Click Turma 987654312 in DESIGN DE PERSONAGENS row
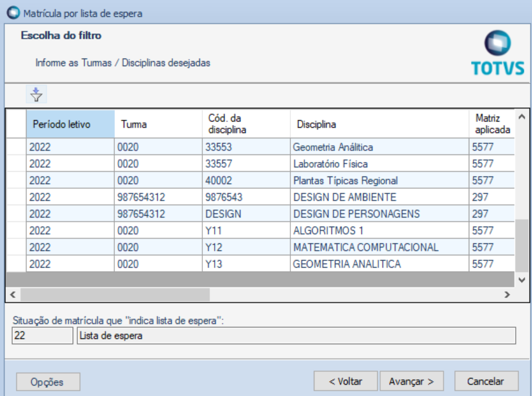This screenshot has height=396, width=532. pyautogui.click(x=158, y=214)
